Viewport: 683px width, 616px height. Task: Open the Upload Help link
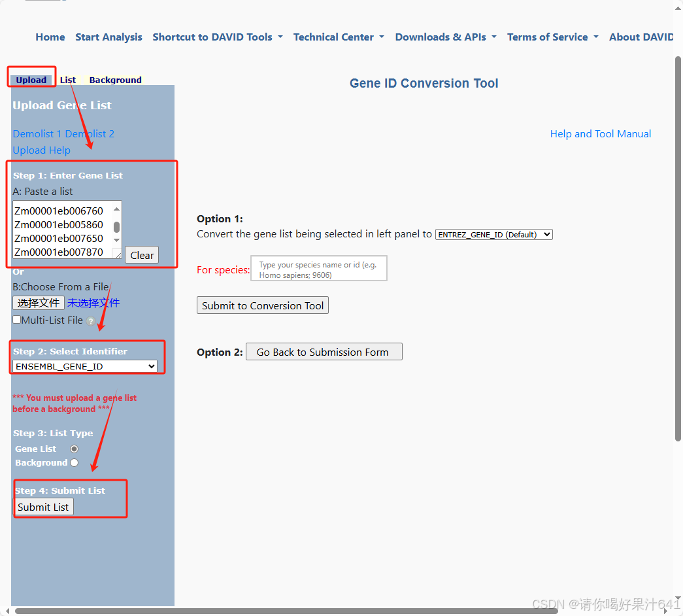(41, 150)
